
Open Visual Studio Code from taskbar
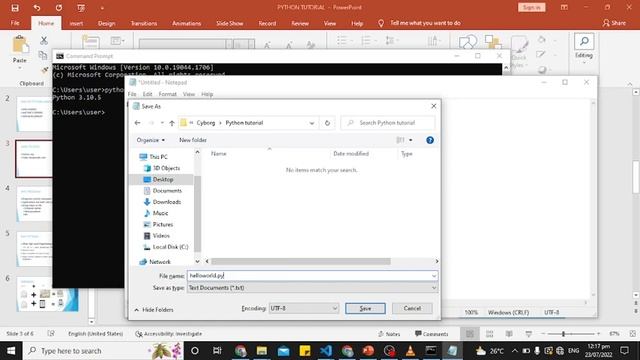(326, 351)
